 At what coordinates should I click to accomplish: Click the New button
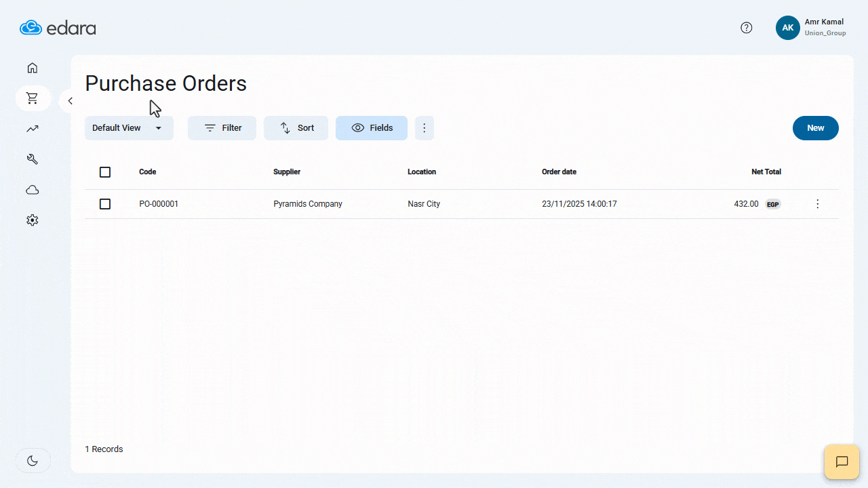pos(816,128)
